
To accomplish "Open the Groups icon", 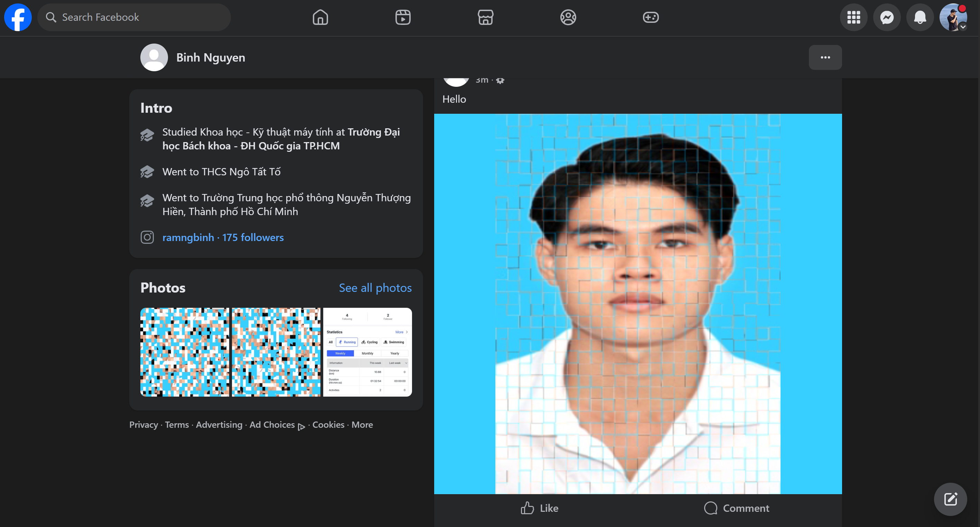I will pos(568,18).
